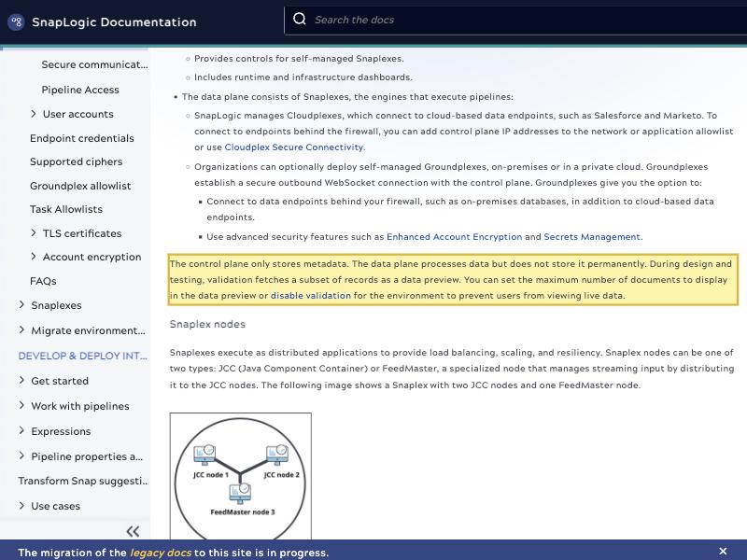This screenshot has width=747, height=560.
Task: Collapse the sidebar with double chevron
Action: [x=133, y=531]
